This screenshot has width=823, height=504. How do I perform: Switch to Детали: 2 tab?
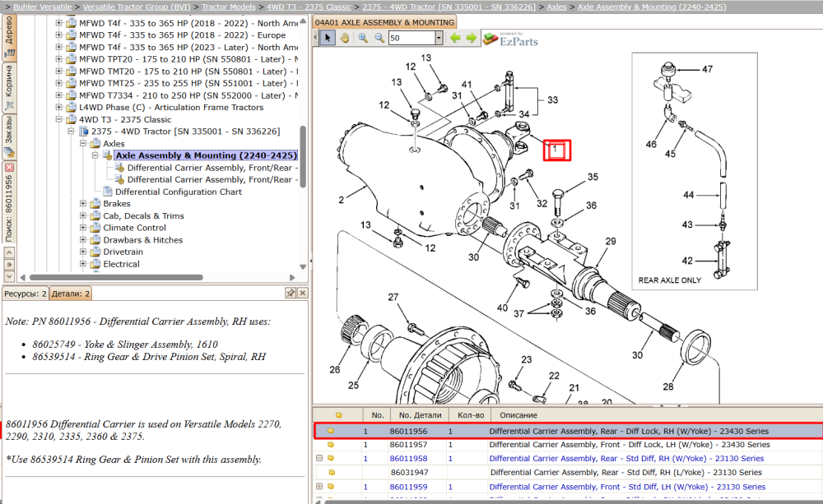coord(70,294)
